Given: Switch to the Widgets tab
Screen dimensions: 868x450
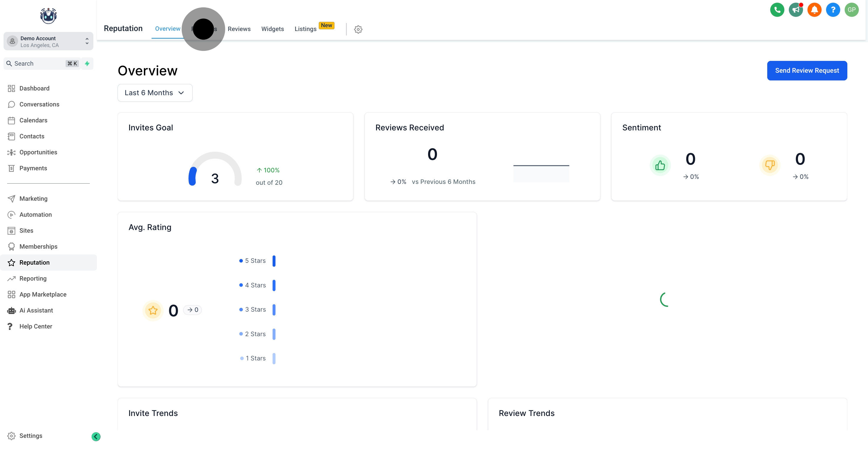Looking at the screenshot, I should coord(272,29).
